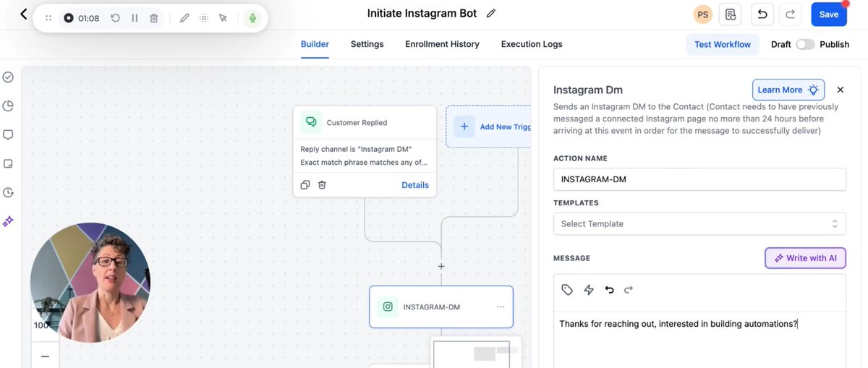
Task: Stop the recording at 01:08
Action: 69,18
